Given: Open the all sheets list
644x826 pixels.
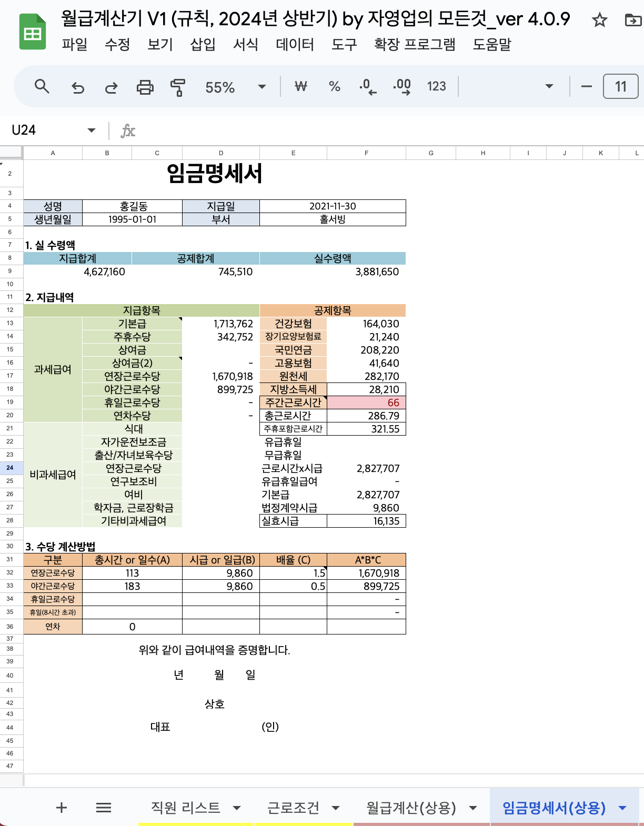Looking at the screenshot, I should coord(104,808).
